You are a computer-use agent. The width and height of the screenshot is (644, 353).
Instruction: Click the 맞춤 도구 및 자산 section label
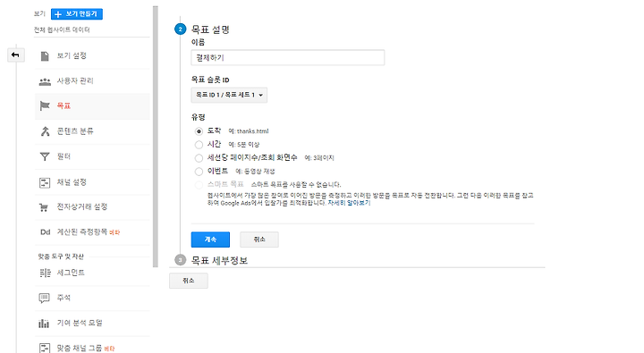[x=61, y=256]
